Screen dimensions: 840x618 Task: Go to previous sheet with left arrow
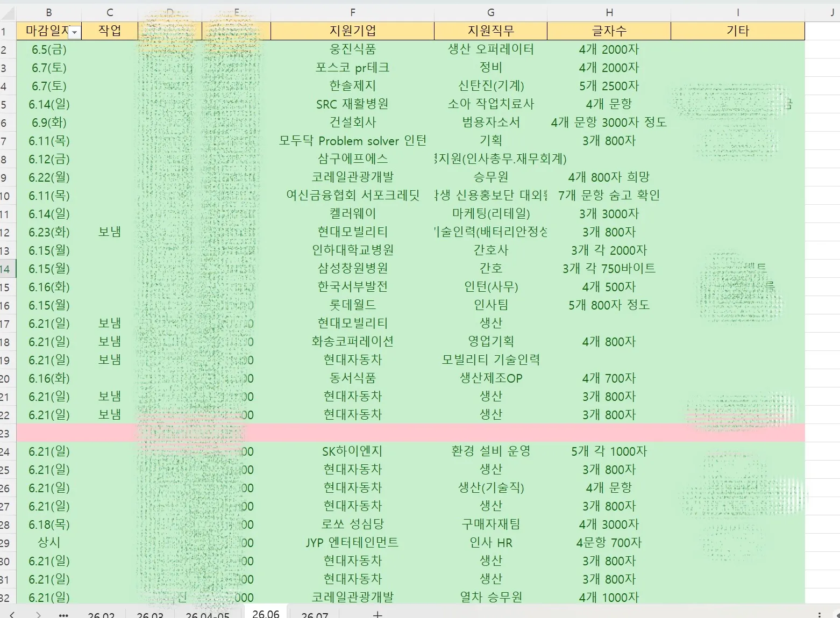pyautogui.click(x=12, y=614)
